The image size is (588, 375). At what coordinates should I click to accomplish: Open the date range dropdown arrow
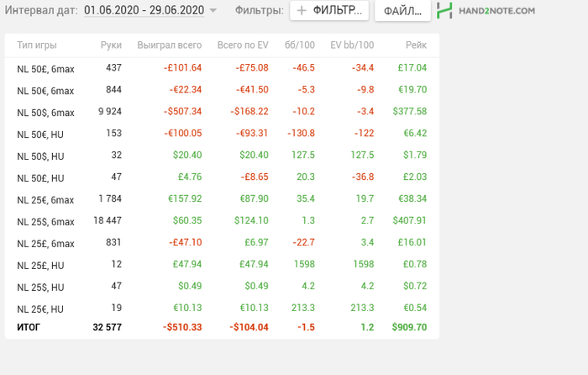click(x=213, y=11)
